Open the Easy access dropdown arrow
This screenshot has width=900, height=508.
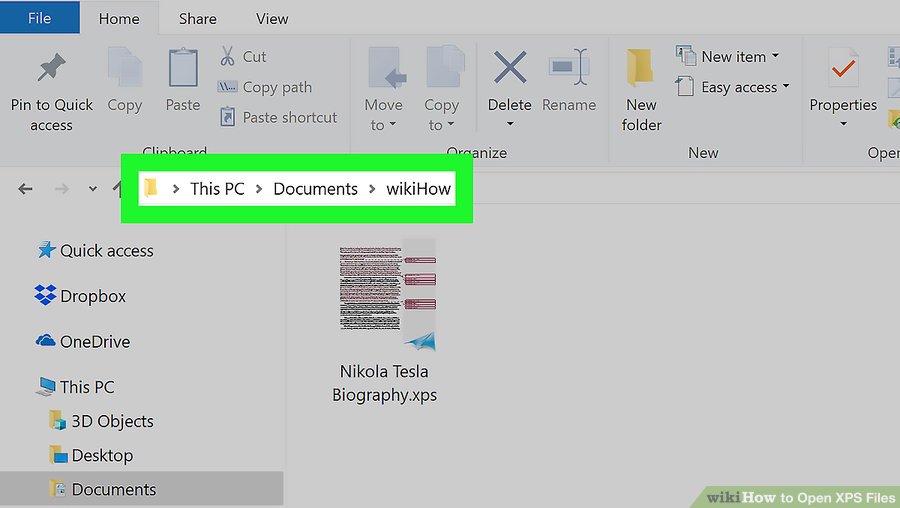tap(786, 86)
